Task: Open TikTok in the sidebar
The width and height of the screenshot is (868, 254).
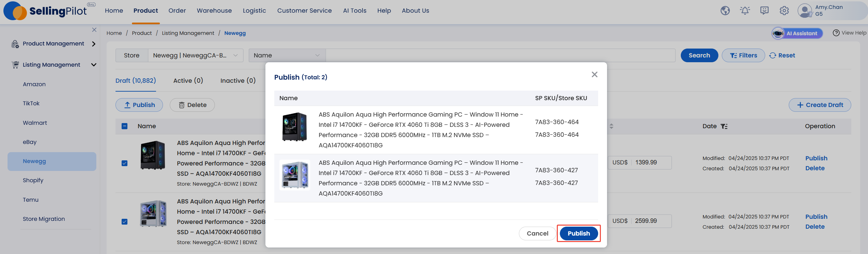Action: point(31,103)
